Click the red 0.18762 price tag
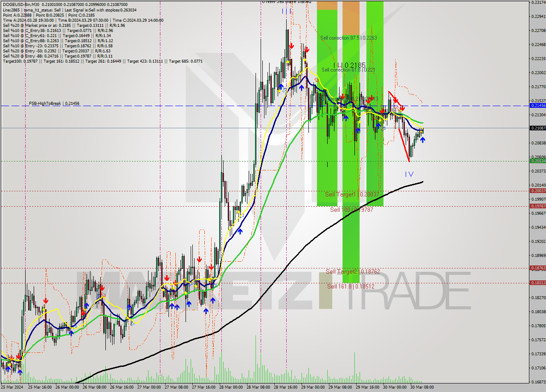546x392 pixels. 537,268
